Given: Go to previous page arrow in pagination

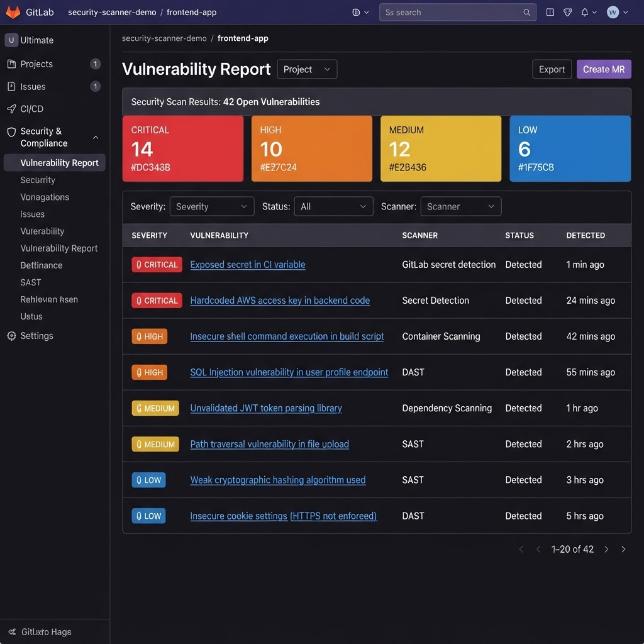Looking at the screenshot, I should 538,549.
